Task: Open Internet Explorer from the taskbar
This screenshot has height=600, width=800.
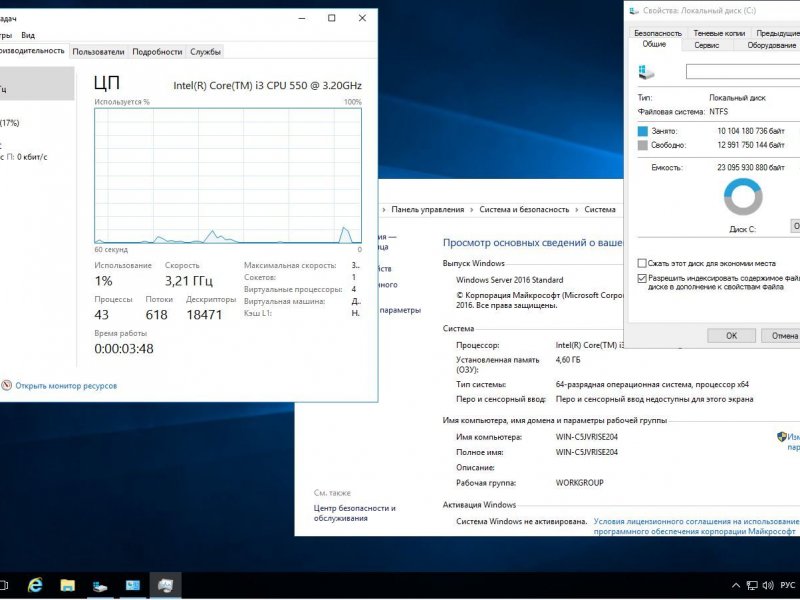Action: click(35, 585)
